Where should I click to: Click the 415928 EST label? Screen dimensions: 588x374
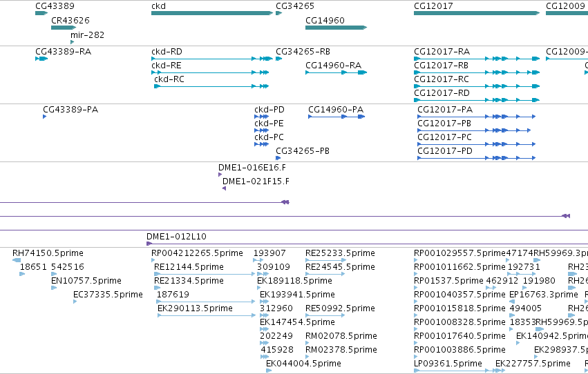277,350
